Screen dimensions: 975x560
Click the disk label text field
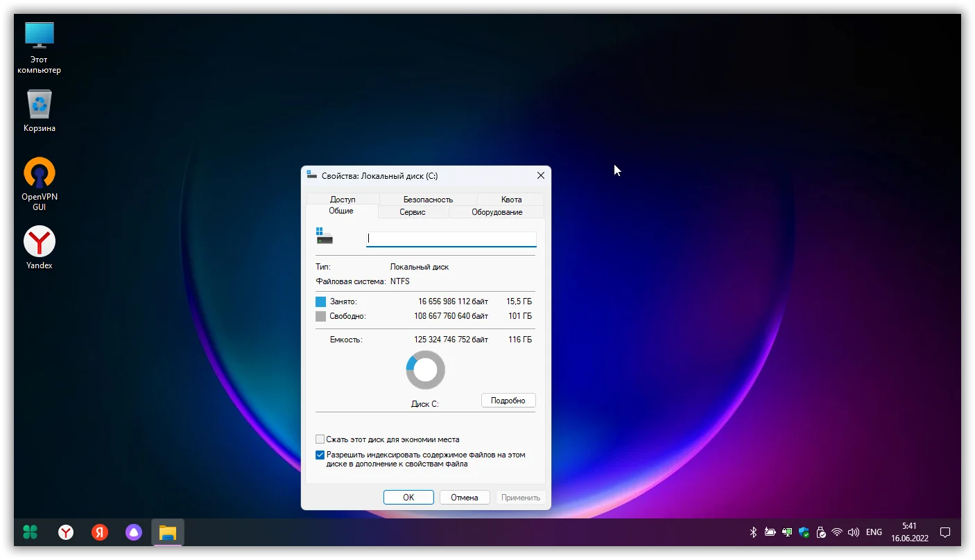(x=451, y=238)
